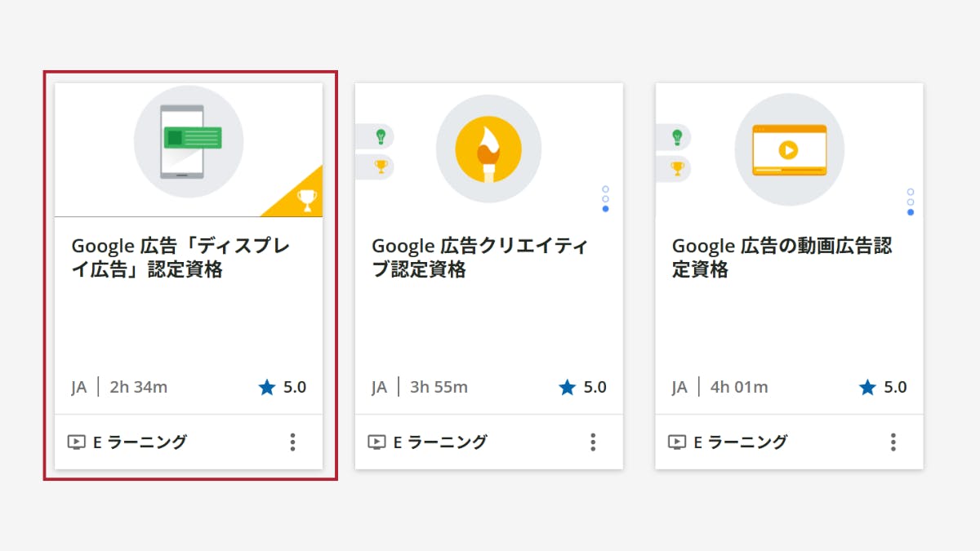Image resolution: width=980 pixels, height=551 pixels.
Task: Open Google 広告の動画広告認定資格 title link
Action: point(781,258)
